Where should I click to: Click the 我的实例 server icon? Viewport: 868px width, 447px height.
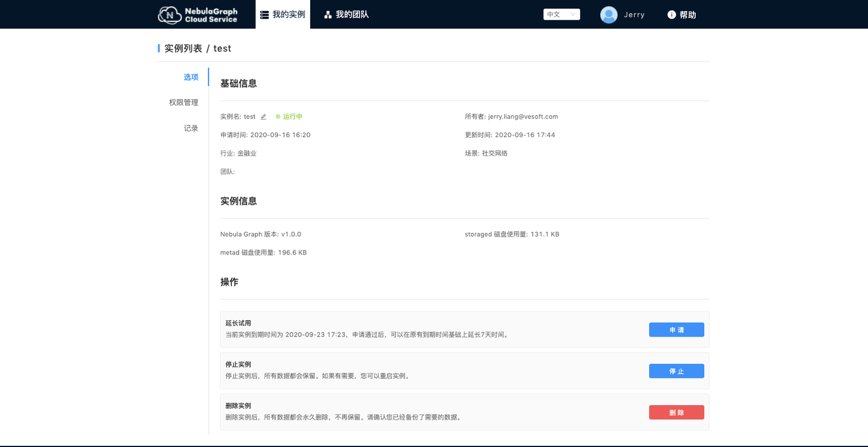[x=265, y=15]
